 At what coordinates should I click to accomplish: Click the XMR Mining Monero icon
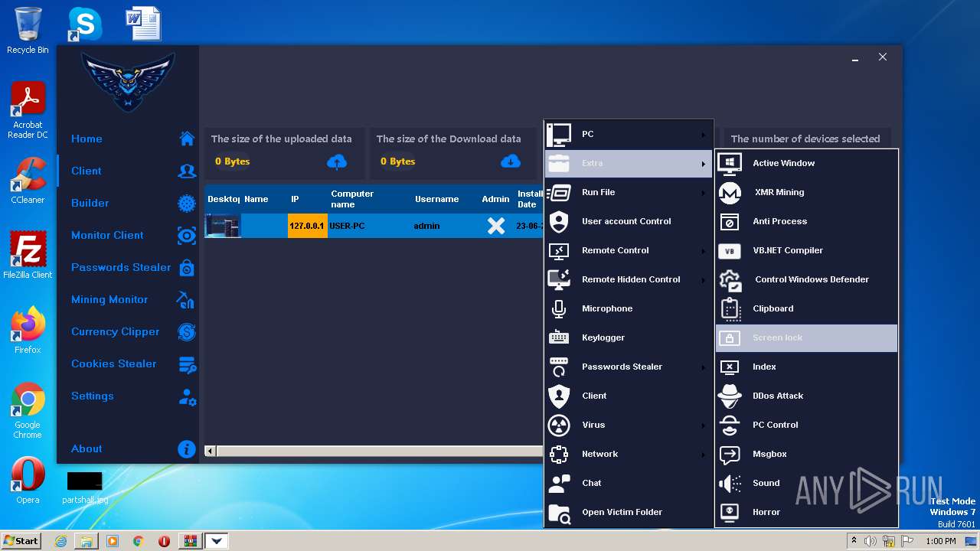pos(730,192)
